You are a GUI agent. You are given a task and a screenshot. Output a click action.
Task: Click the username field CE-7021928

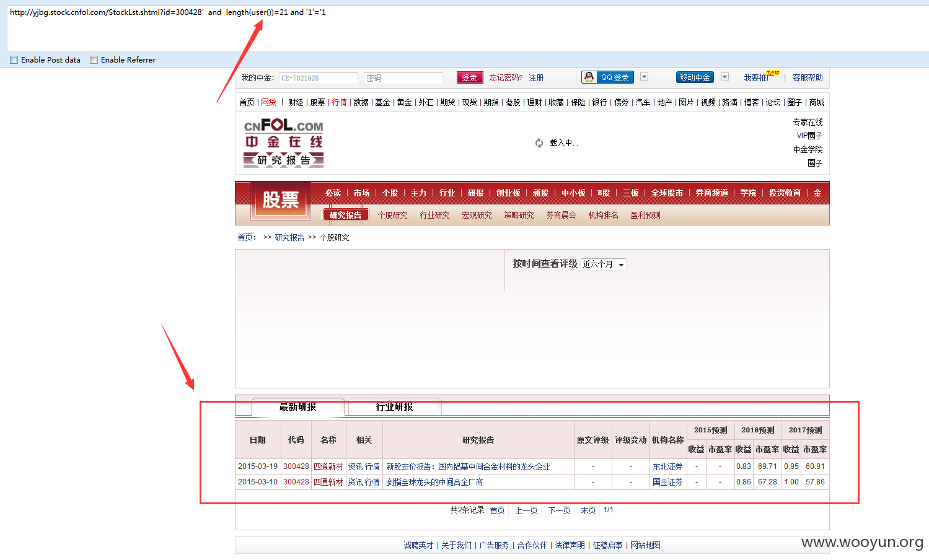(x=319, y=78)
